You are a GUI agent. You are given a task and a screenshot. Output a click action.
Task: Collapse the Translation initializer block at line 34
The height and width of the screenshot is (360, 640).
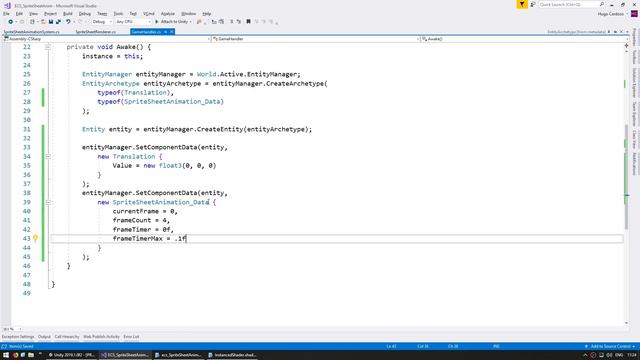click(48, 156)
